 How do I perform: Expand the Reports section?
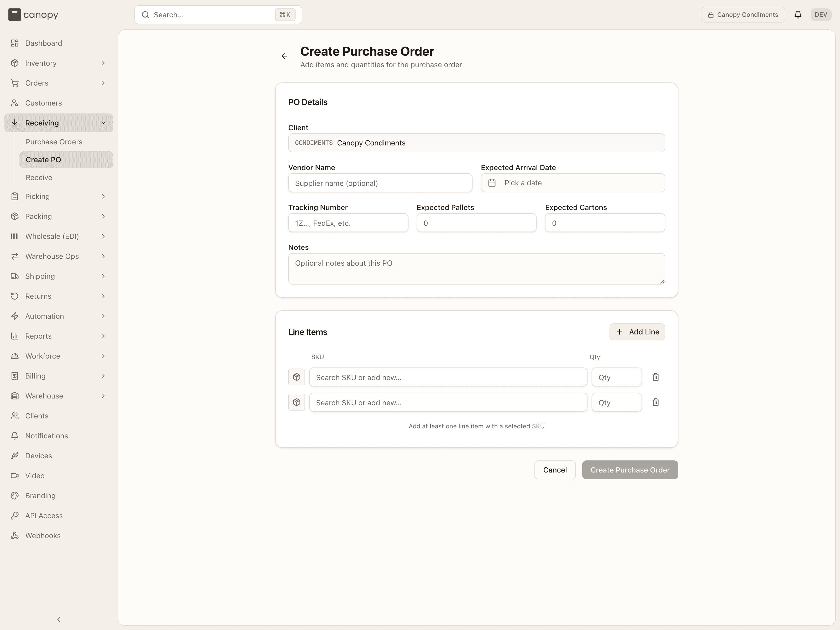[59, 336]
